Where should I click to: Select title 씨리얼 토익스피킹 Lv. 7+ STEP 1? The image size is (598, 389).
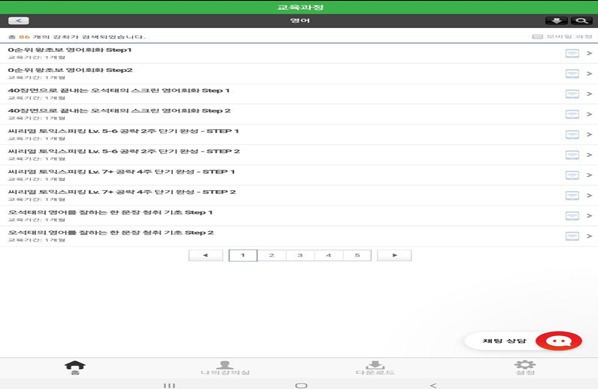tap(121, 172)
